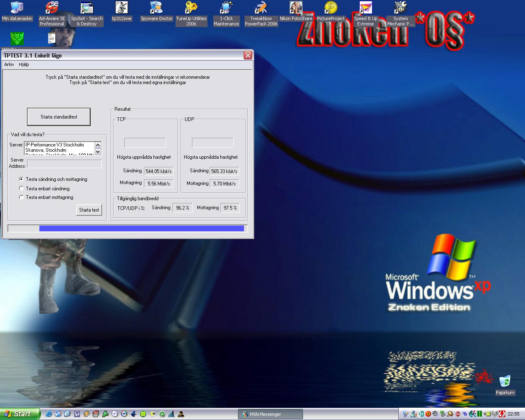525x420 pixels.
Task: Open Spybot - Search & Destroy shortcut
Action: point(87,14)
